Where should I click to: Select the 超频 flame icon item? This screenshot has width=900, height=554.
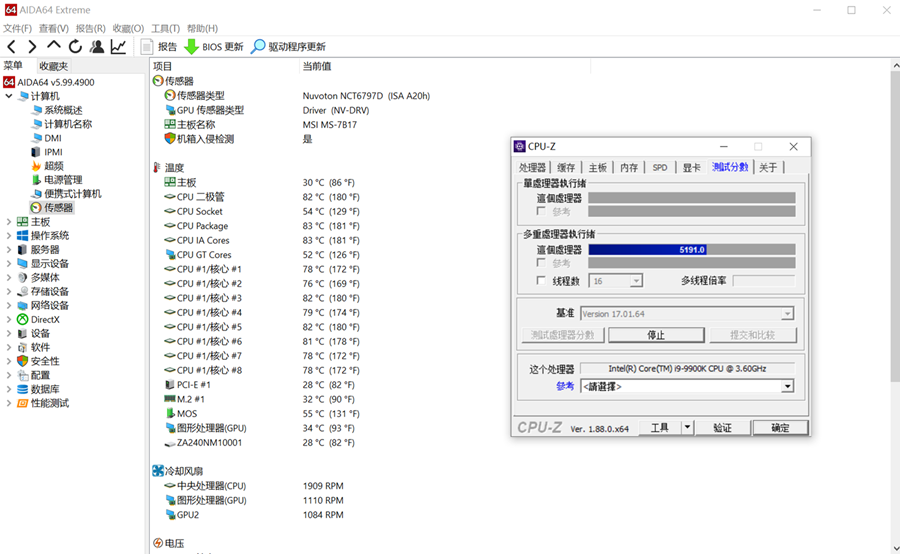(36, 166)
